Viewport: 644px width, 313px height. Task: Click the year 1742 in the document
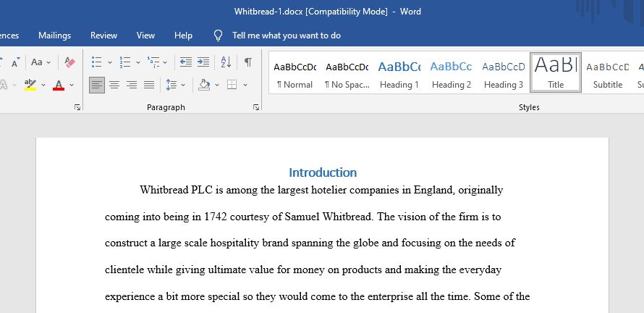pos(216,217)
